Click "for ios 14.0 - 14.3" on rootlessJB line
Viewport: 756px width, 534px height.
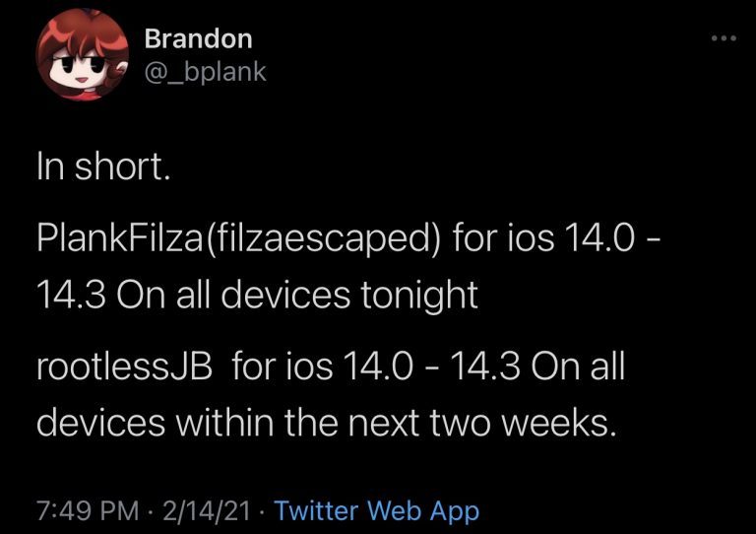[x=376, y=367]
